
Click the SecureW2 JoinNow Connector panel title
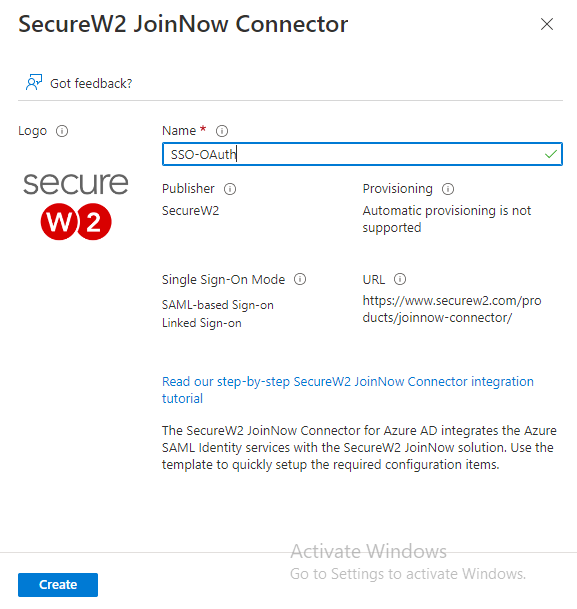tap(183, 24)
